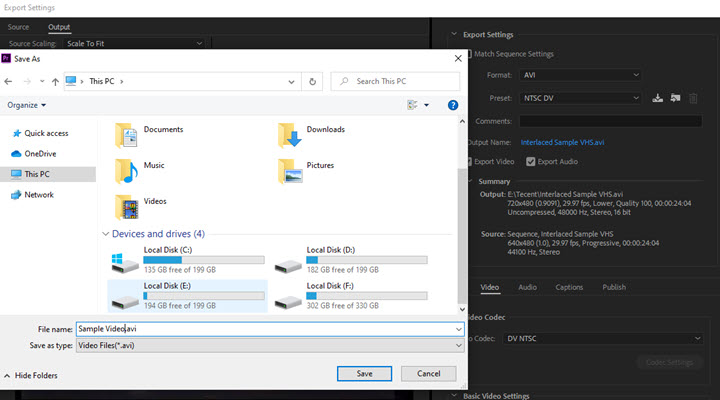Change view layout with the view icon
The image size is (720, 400).
pos(412,105)
